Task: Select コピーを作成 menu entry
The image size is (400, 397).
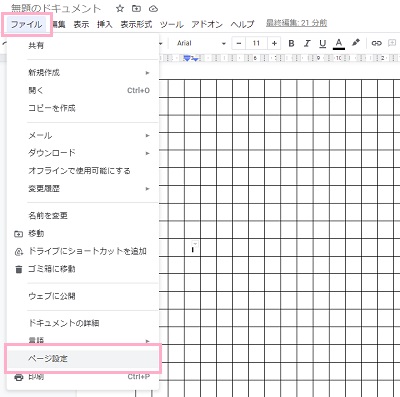Action: click(x=83, y=108)
